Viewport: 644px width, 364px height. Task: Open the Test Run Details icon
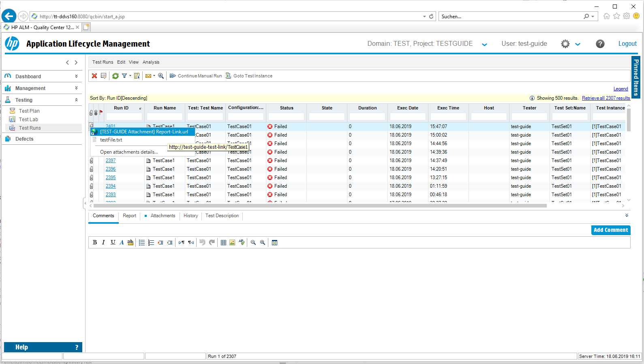point(104,76)
